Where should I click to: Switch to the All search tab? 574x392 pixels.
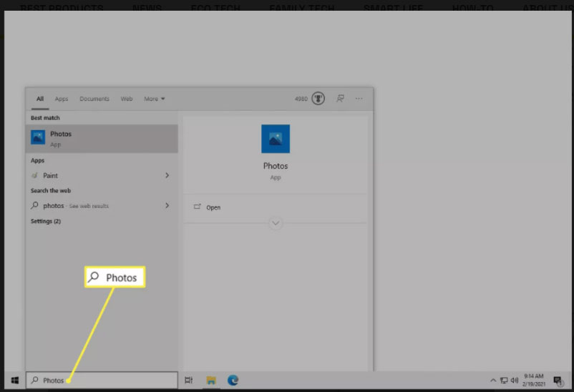[x=40, y=99]
